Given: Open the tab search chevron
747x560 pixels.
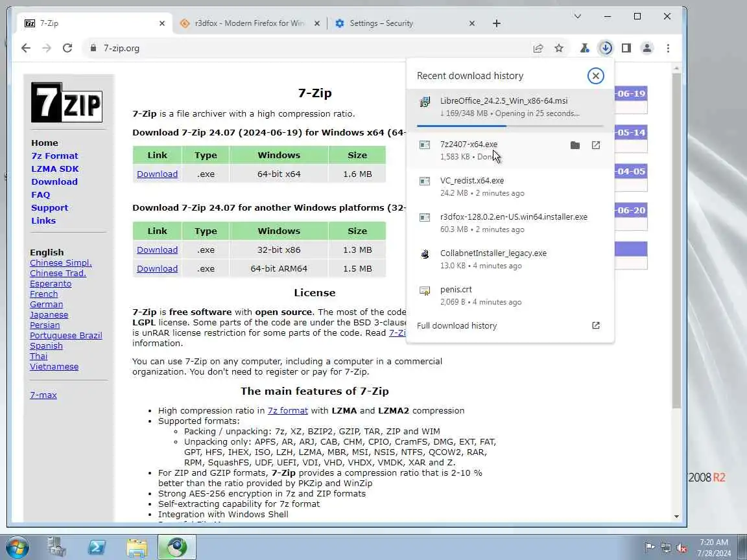Looking at the screenshot, I should point(577,16).
